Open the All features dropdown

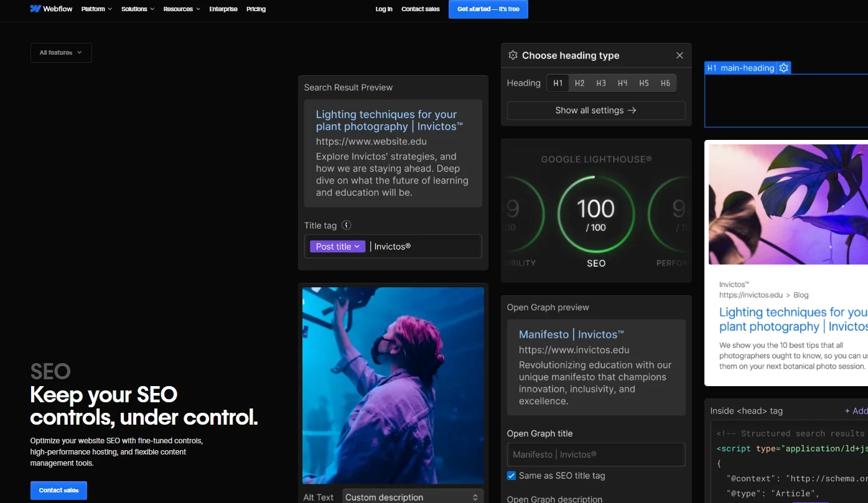click(61, 53)
